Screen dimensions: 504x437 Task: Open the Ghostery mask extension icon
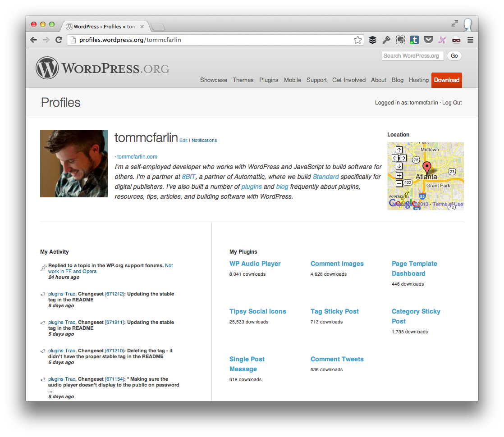(456, 40)
